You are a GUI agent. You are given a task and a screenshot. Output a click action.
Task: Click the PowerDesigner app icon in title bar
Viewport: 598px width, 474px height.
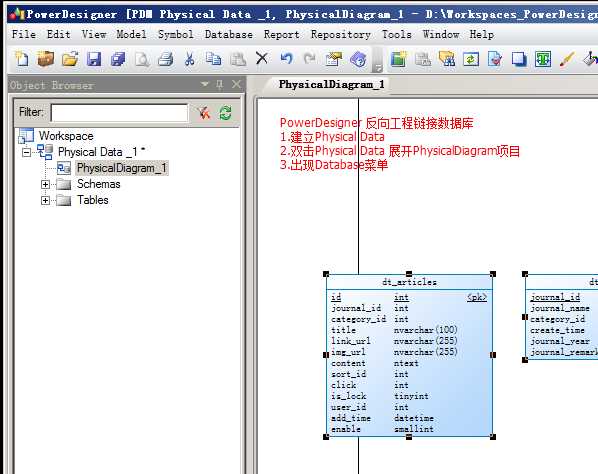click(x=17, y=14)
